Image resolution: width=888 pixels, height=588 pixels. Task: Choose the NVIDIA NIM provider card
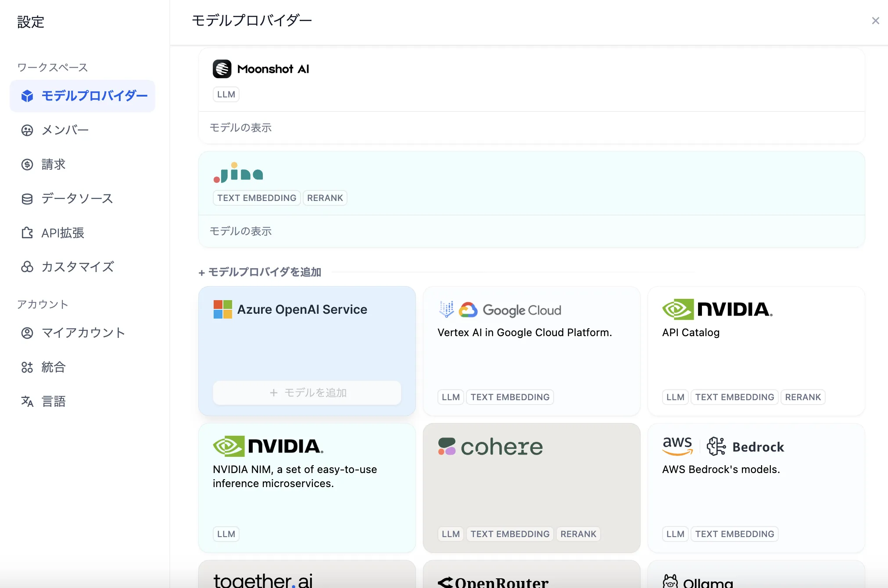pos(307,487)
